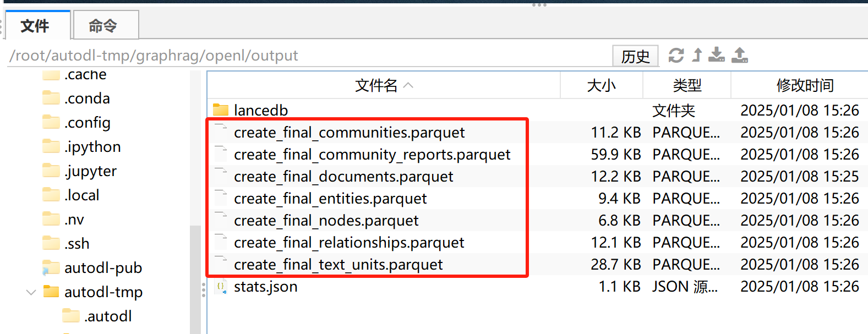Viewport: 868px width, 334px height.
Task: Click the create_final_entities.parquet file icon
Action: pyautogui.click(x=221, y=198)
